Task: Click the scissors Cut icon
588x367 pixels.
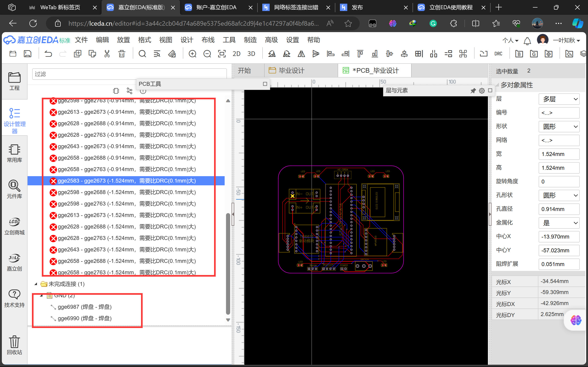Action: (x=107, y=54)
